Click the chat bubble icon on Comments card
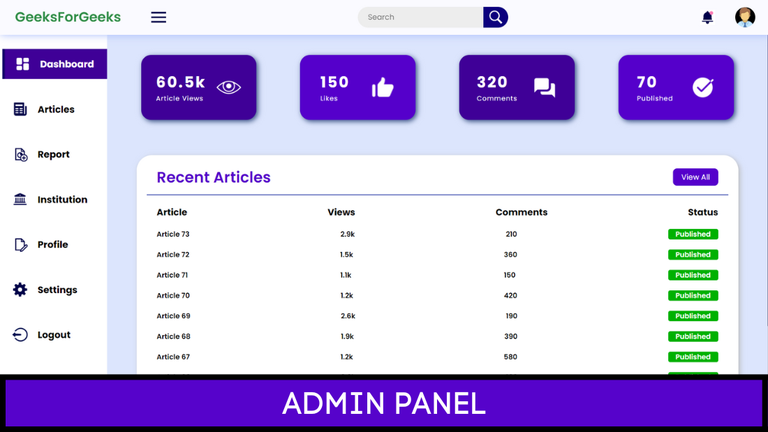768x432 pixels. click(x=544, y=88)
